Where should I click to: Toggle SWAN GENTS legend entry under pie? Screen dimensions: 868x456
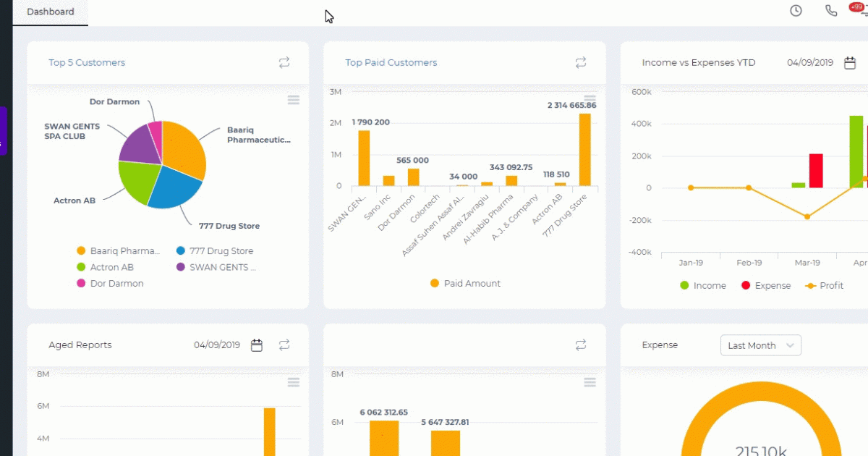[216, 267]
